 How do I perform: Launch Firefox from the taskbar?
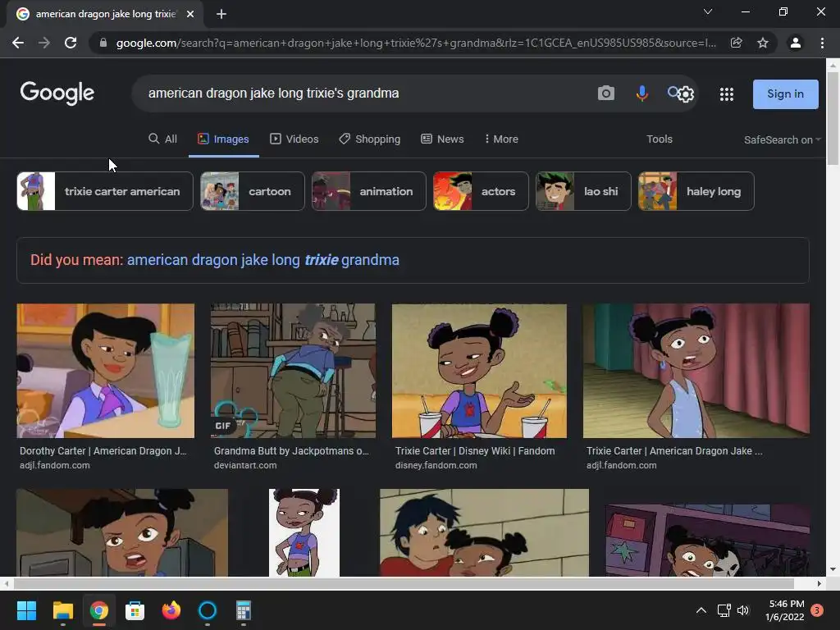(x=171, y=610)
